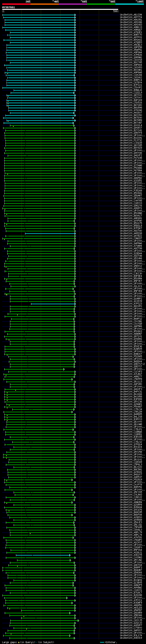Select hit UniRef100_B9I7H5
The width and height of the screenshot is (146, 644).
pyautogui.click(x=131, y=63)
